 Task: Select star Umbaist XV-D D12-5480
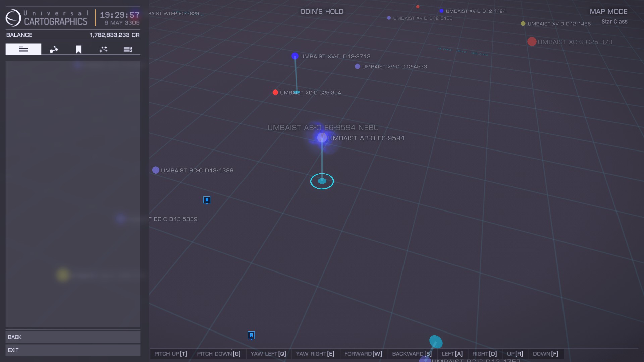click(389, 18)
